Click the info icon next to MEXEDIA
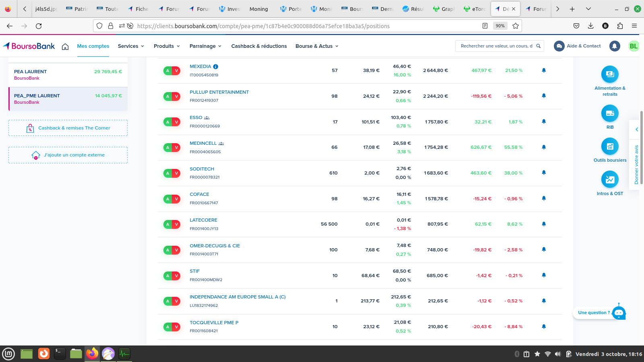This screenshot has width=644, height=362. pos(216,67)
